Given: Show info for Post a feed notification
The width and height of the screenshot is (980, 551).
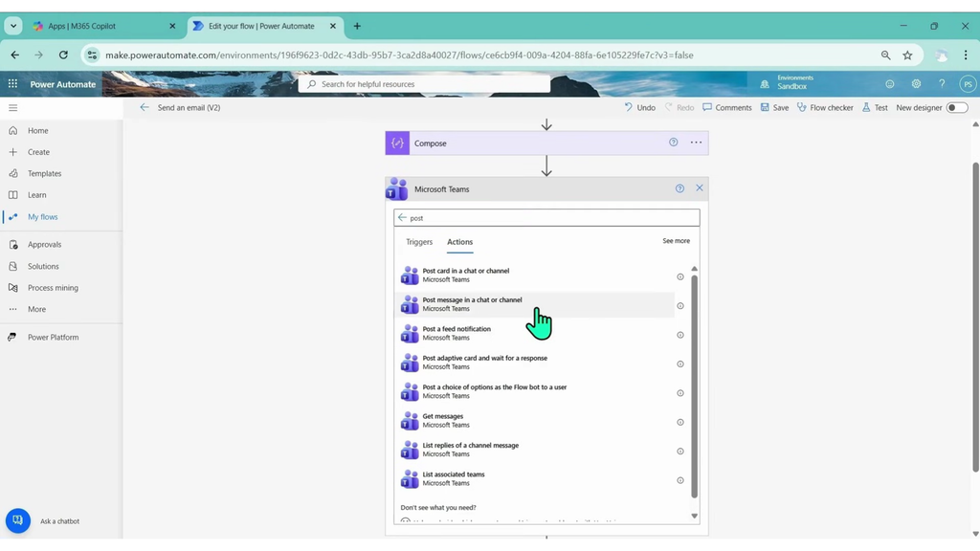Looking at the screenshot, I should pyautogui.click(x=680, y=335).
